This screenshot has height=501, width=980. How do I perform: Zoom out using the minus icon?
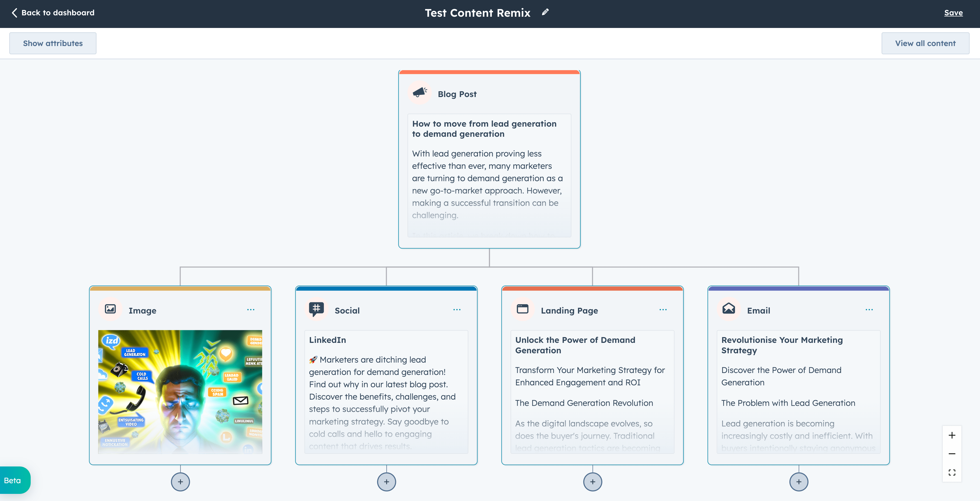952,454
